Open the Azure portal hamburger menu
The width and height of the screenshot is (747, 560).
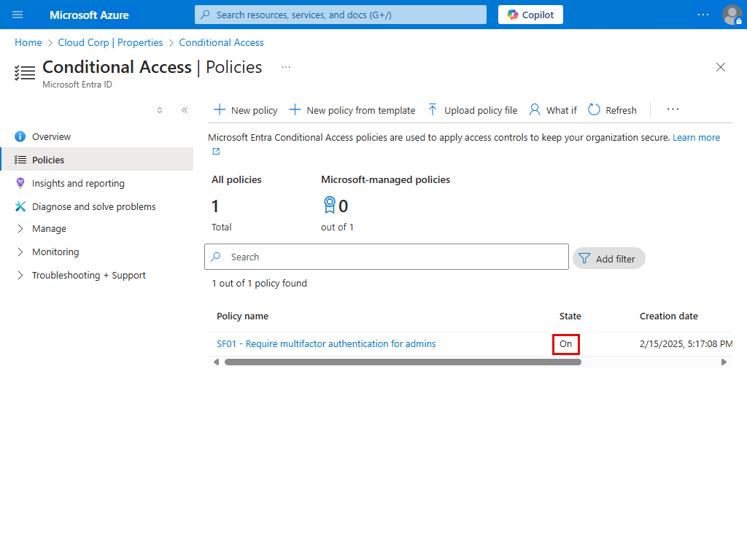tap(18, 15)
